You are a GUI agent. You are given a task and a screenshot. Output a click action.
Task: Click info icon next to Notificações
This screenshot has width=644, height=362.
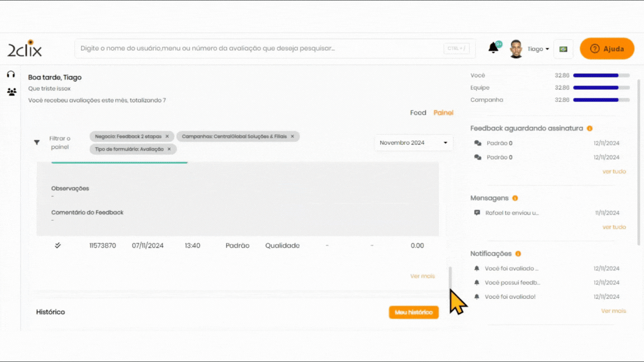pyautogui.click(x=518, y=254)
